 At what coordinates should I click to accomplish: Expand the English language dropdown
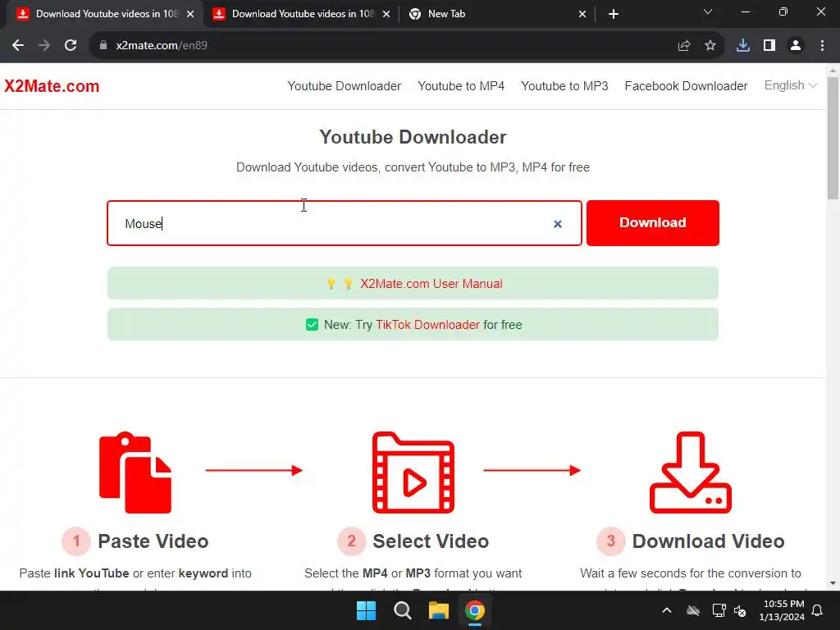click(790, 85)
